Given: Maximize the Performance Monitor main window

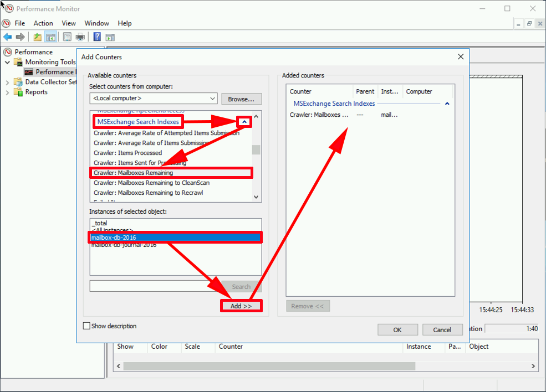Looking at the screenshot, I should tap(507, 9).
